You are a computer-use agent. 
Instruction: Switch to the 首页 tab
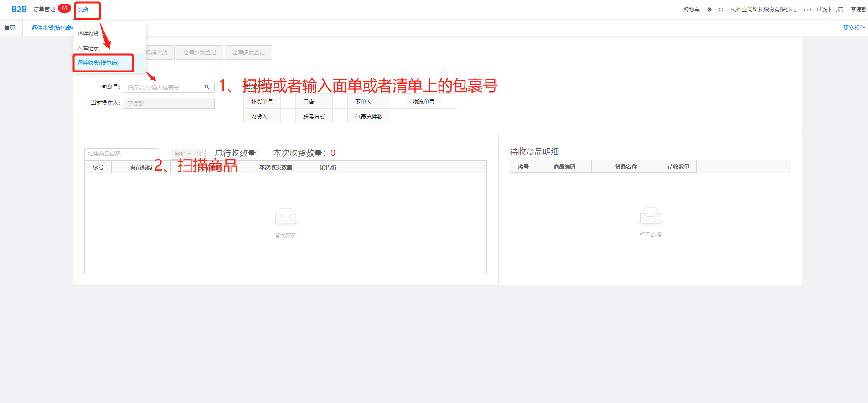pos(10,28)
